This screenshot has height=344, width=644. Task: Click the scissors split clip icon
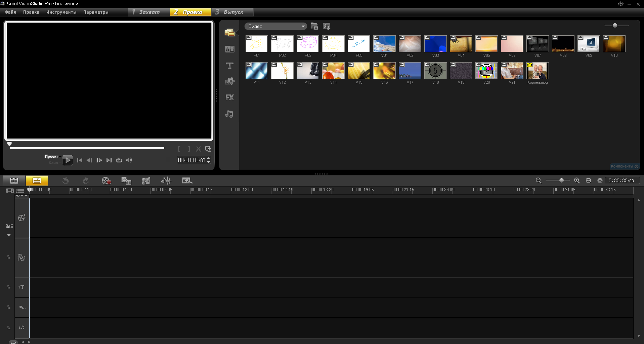click(199, 149)
